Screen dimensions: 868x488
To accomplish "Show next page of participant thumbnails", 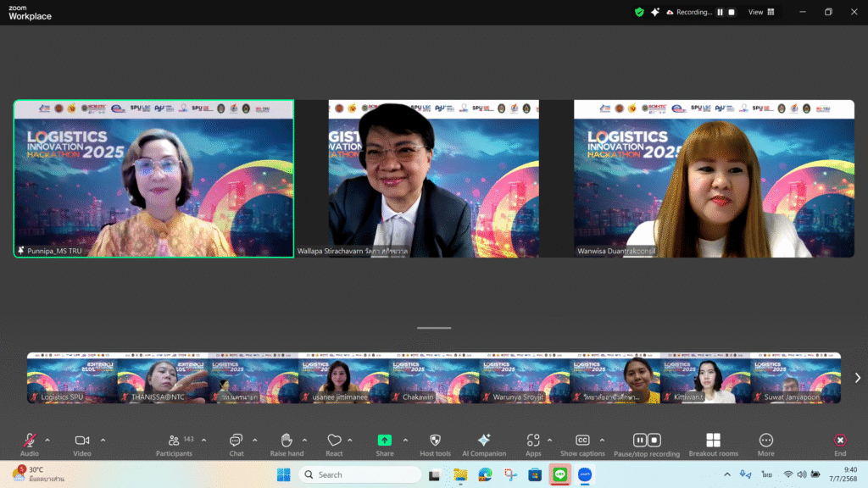I will 858,378.
